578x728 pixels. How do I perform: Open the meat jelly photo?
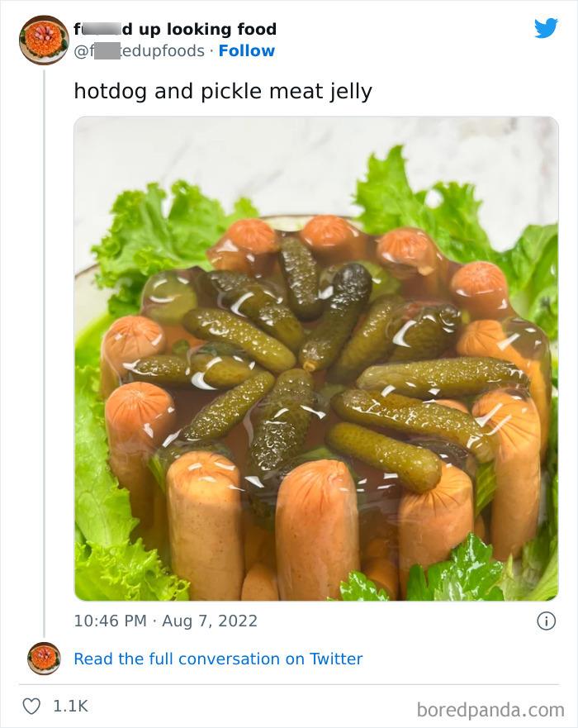(x=315, y=358)
